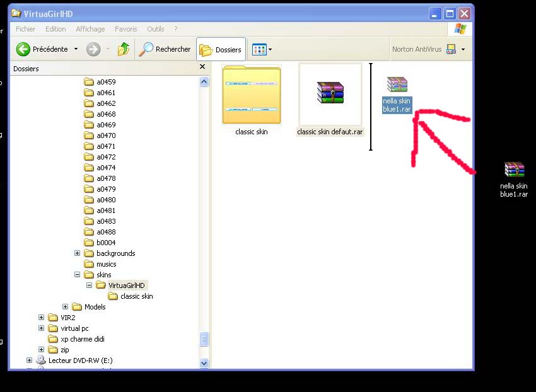Select the classic skin defaut.rar archive
The image size is (536, 392).
330,99
